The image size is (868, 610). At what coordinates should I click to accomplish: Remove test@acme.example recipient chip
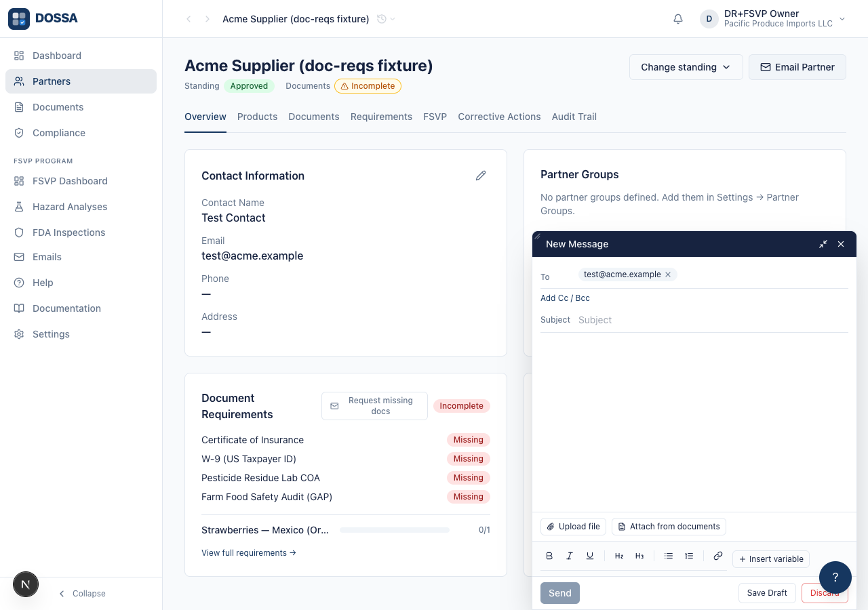[668, 274]
